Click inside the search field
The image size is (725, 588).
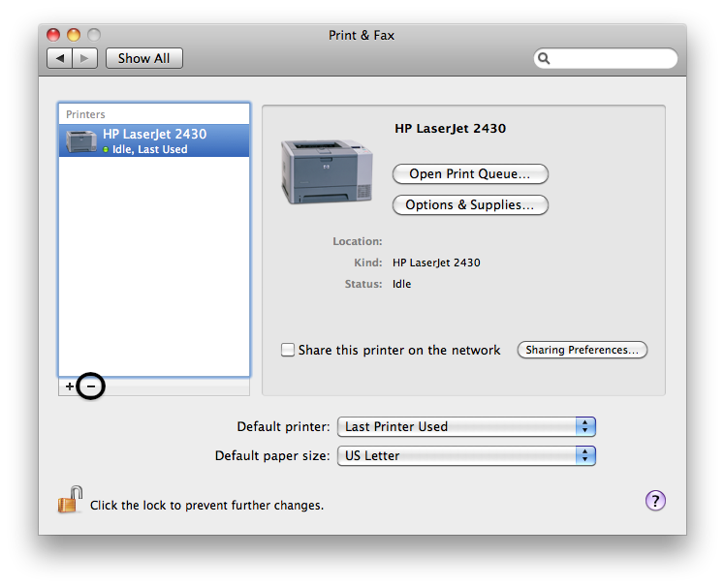pos(613,59)
